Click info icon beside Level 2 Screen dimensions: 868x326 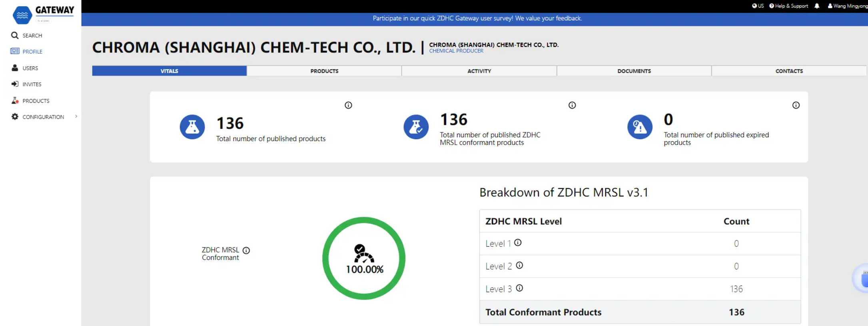[x=519, y=265]
